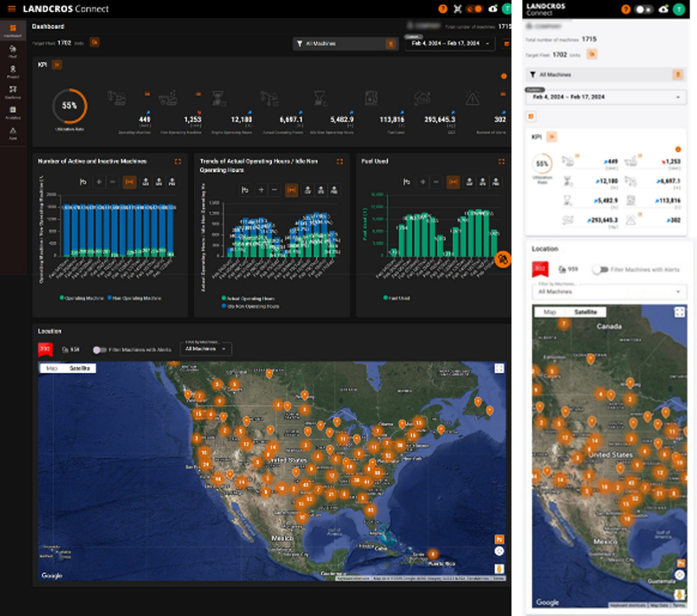Toggle Filter Machines with Alerts in desktop view
This screenshot has height=616, width=697.
point(99,350)
